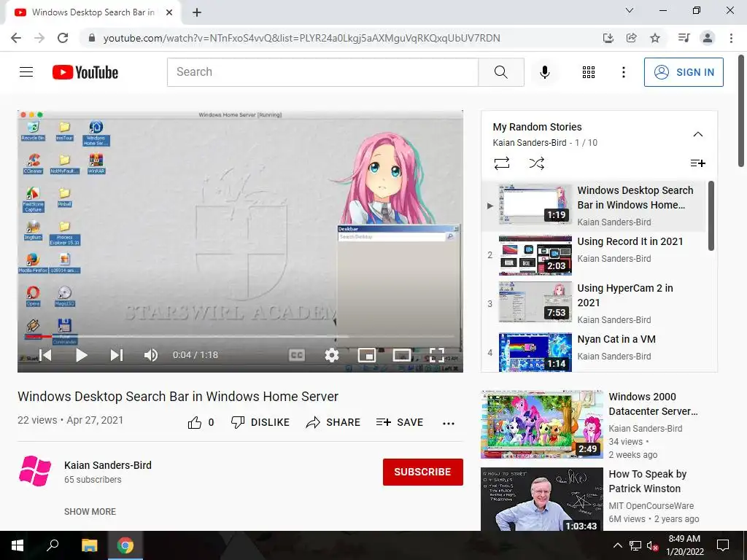The height and width of the screenshot is (560, 747).
Task: Select the Windows Desktop Search Bar tab
Action: (93, 12)
